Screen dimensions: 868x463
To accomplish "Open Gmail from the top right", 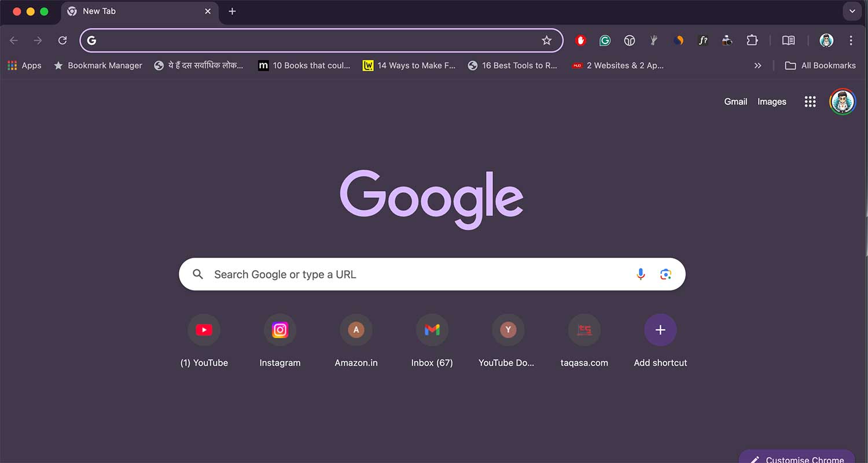I will (735, 101).
